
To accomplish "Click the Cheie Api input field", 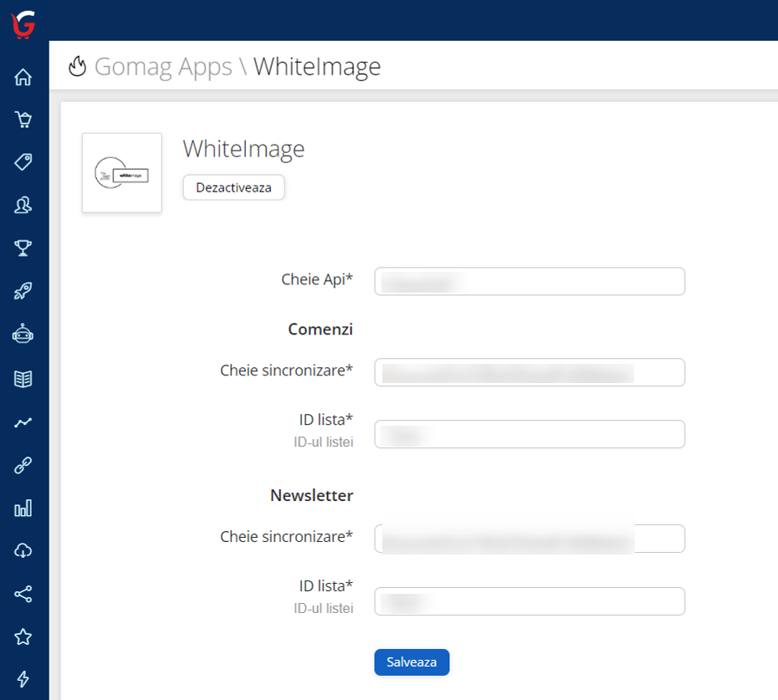I will coord(529,281).
